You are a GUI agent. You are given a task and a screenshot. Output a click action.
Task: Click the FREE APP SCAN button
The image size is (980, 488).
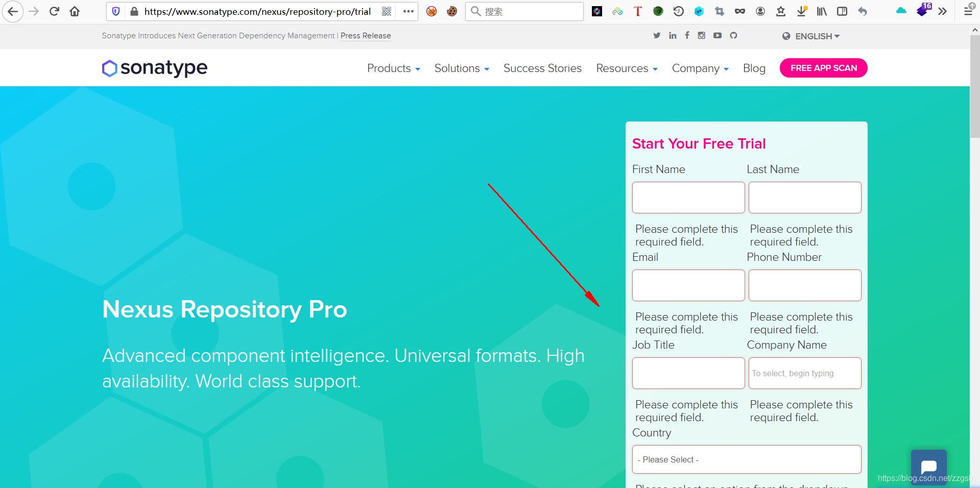(823, 68)
